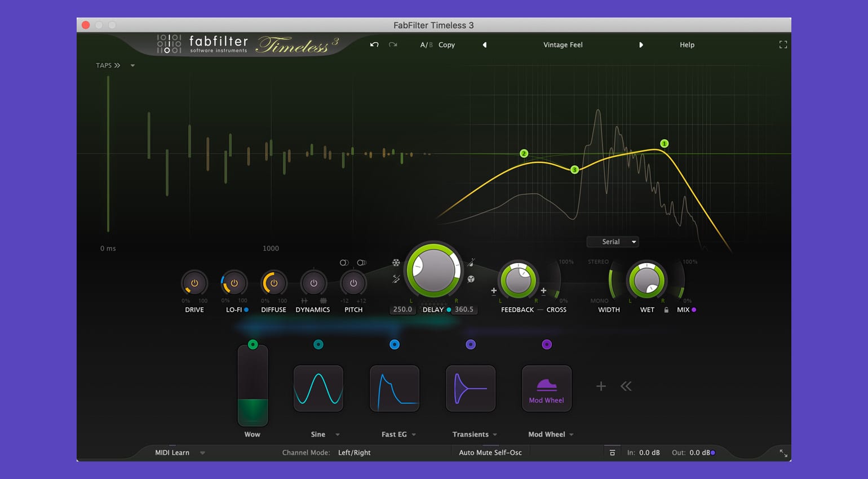Click the Copy button

coord(446,45)
